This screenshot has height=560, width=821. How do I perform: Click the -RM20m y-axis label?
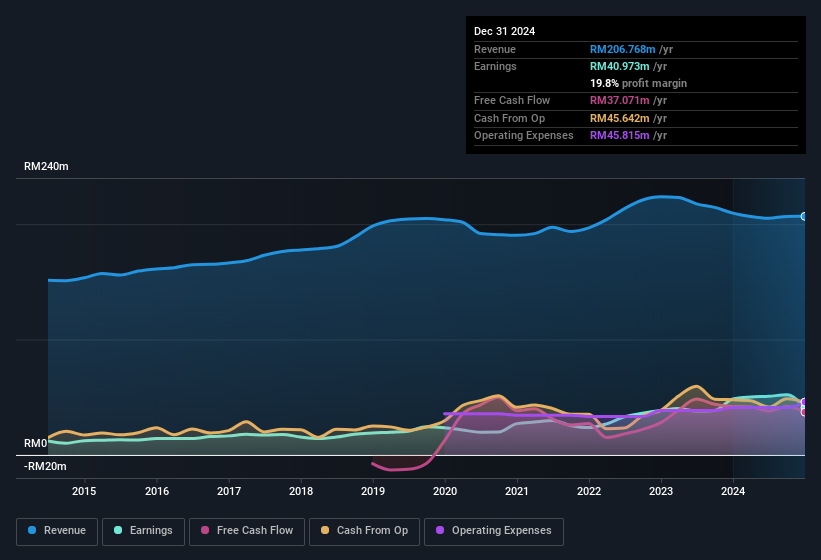(x=45, y=466)
